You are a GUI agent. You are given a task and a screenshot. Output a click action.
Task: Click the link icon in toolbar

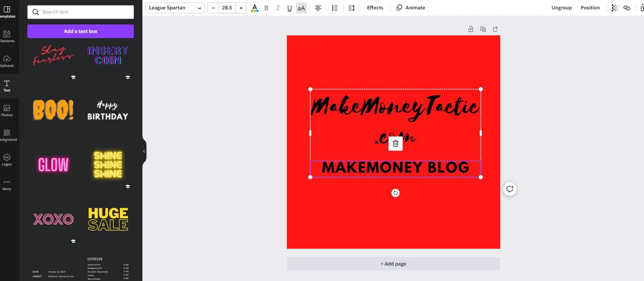627,8
